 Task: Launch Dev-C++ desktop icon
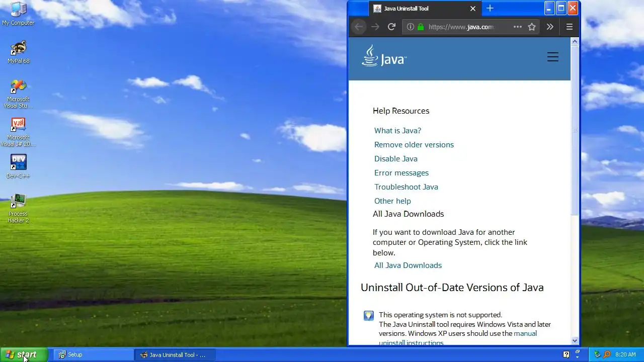(x=18, y=166)
